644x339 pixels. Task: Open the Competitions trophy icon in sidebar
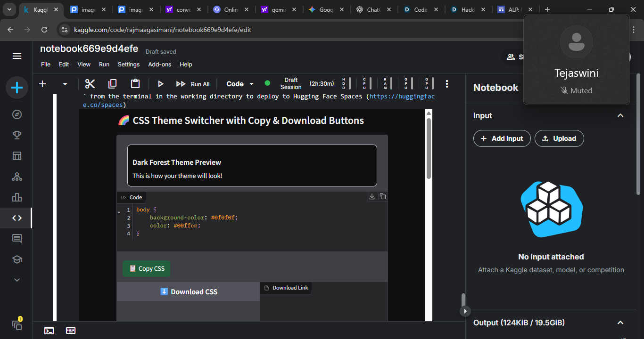pyautogui.click(x=17, y=135)
